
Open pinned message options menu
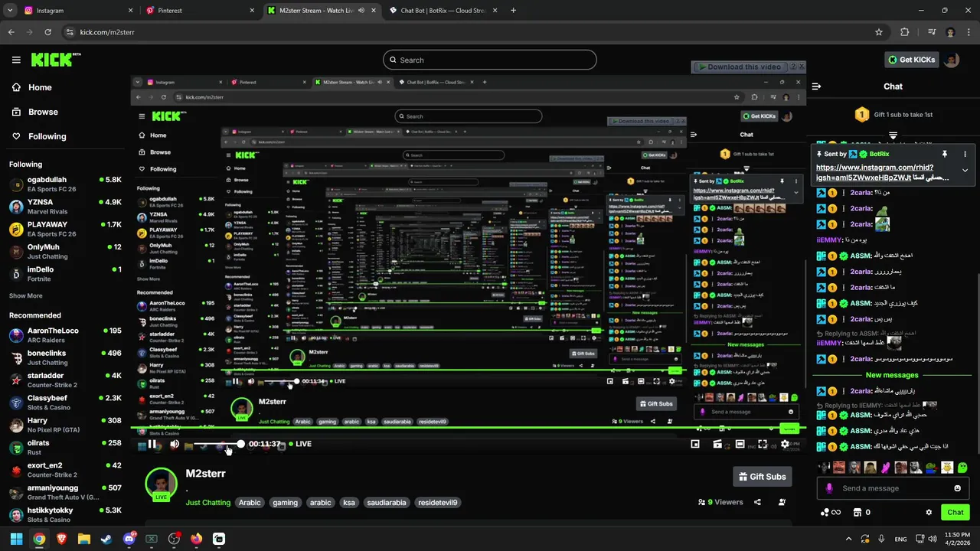click(x=965, y=154)
